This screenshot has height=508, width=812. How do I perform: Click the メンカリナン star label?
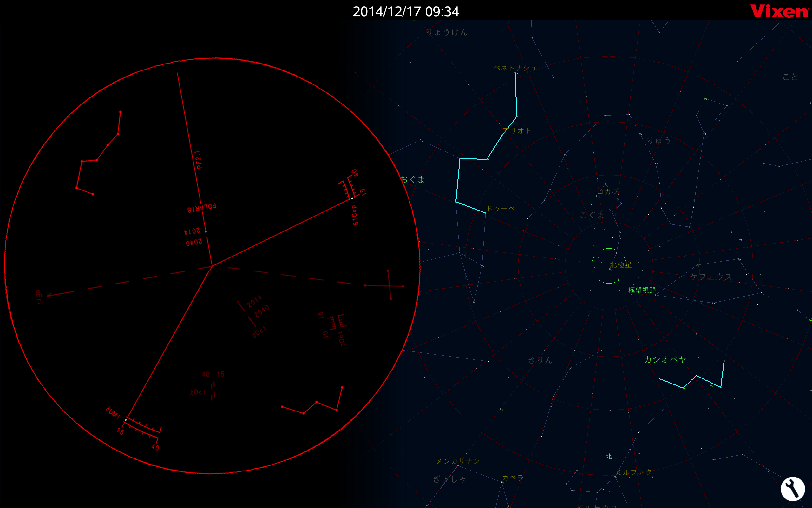coord(458,461)
